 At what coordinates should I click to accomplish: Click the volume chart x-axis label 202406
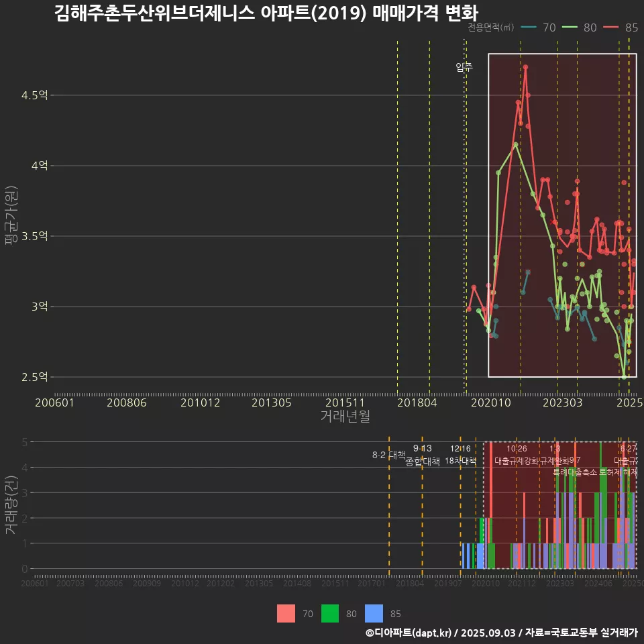pos(598,583)
